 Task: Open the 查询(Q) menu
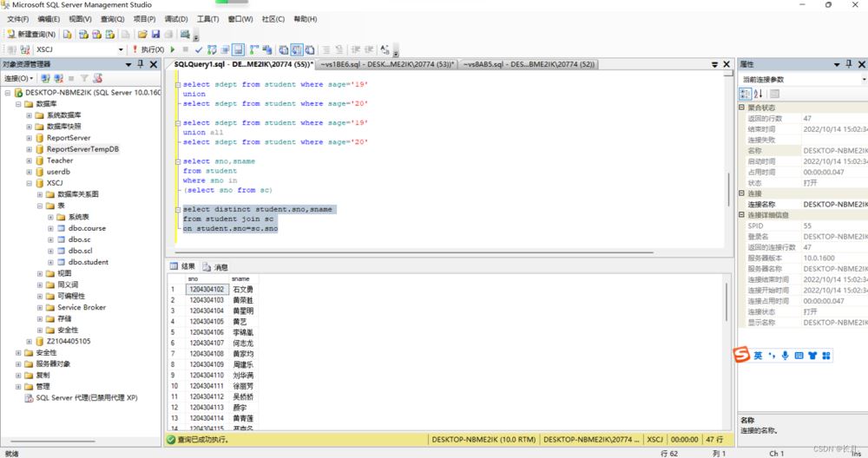coord(111,19)
